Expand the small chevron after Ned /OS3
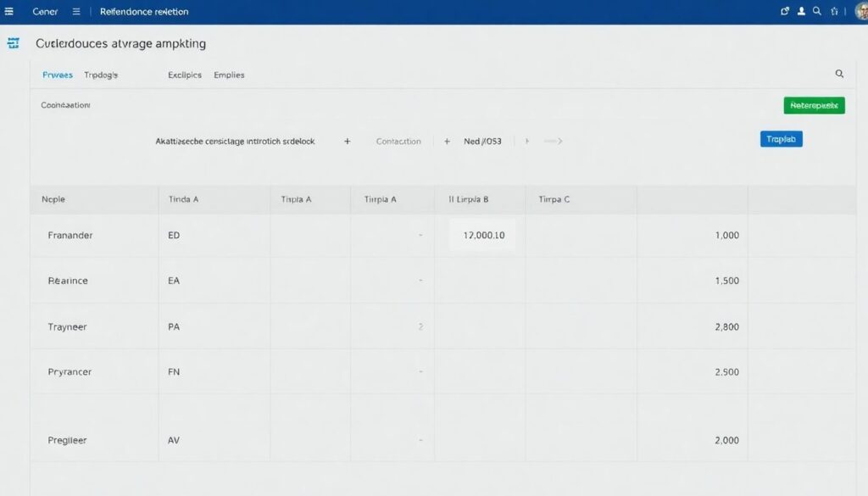Screen dimensions: 868x496 pos(526,142)
